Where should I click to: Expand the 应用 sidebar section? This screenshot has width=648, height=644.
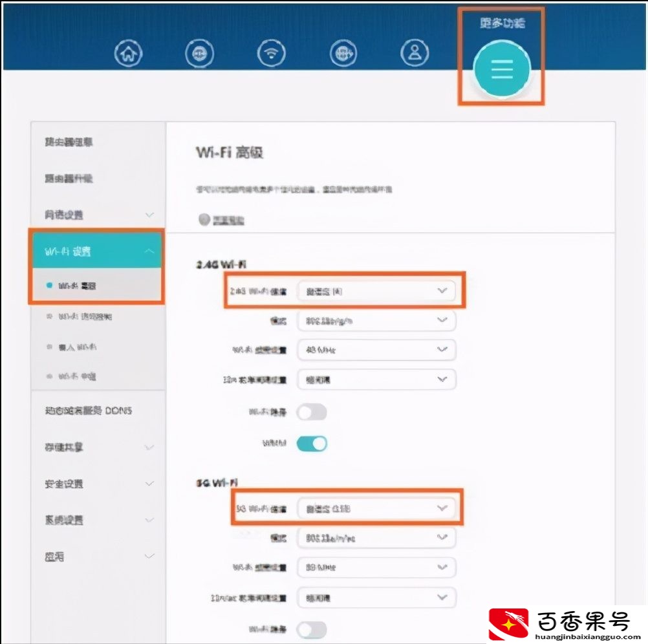pyautogui.click(x=98, y=557)
